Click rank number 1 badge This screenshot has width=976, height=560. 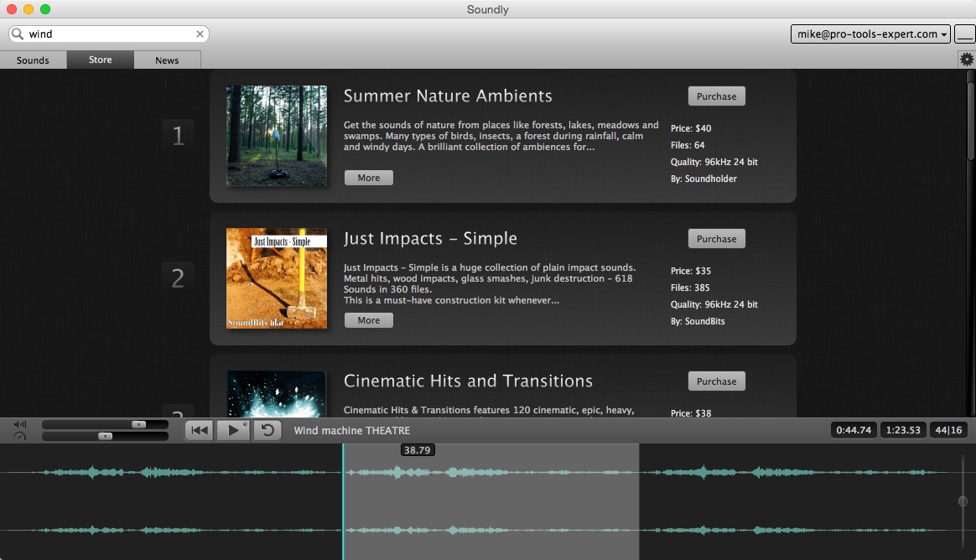click(178, 135)
